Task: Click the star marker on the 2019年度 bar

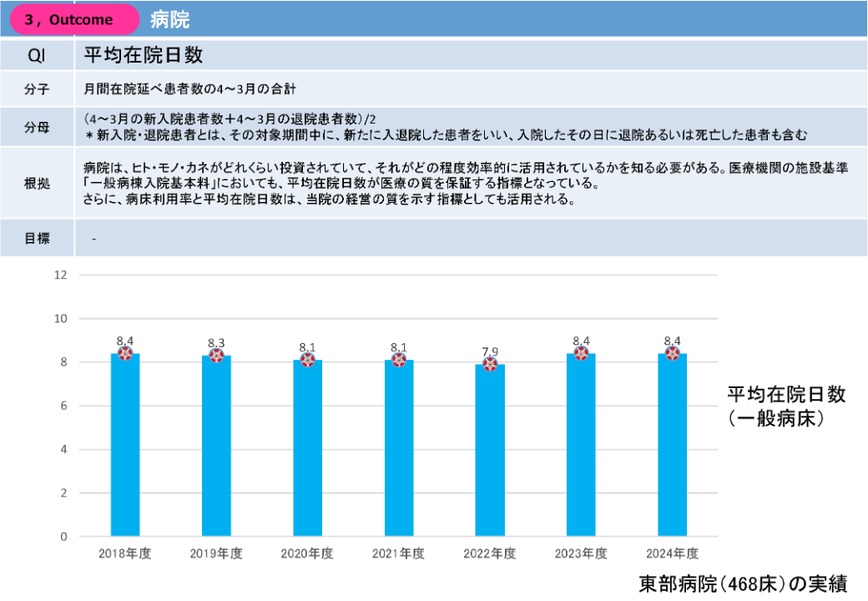Action: [216, 356]
